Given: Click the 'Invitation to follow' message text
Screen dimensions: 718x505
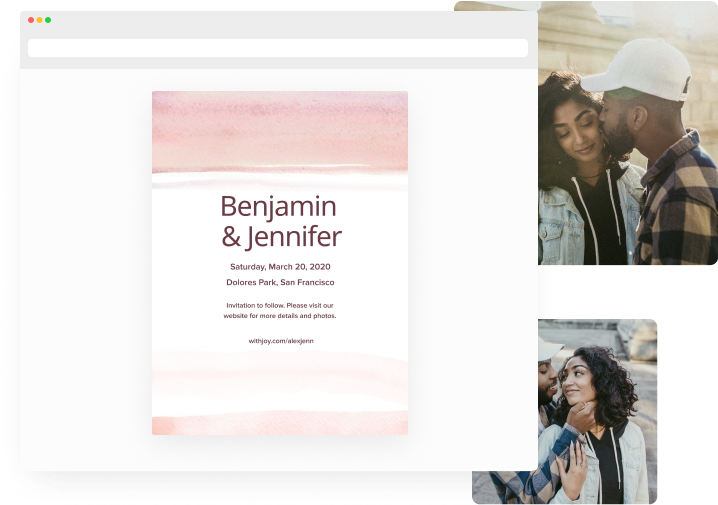Looking at the screenshot, I should (x=280, y=310).
